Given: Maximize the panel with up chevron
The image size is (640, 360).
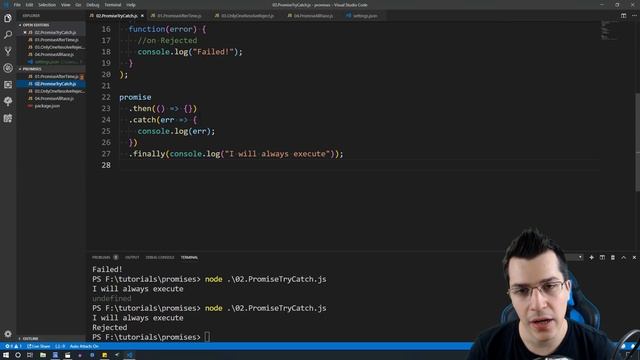Looking at the screenshot, I should pos(623,258).
